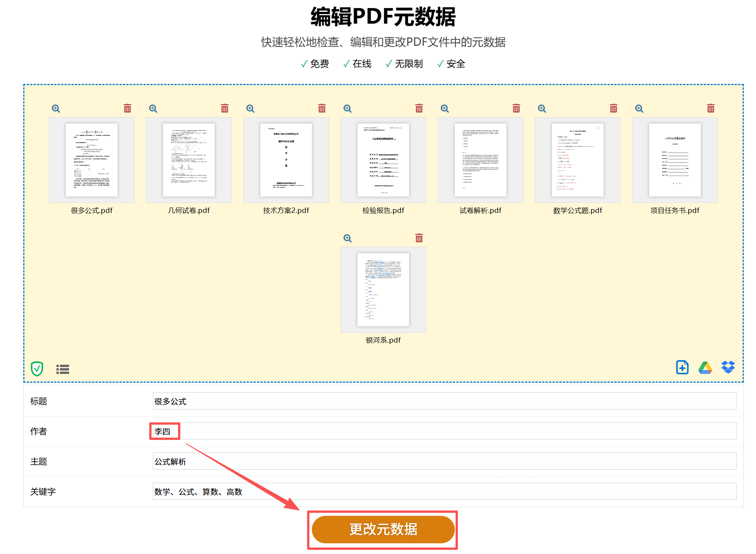Click the 标题 text field
The width and height of the screenshot is (756, 554).
pos(343,401)
